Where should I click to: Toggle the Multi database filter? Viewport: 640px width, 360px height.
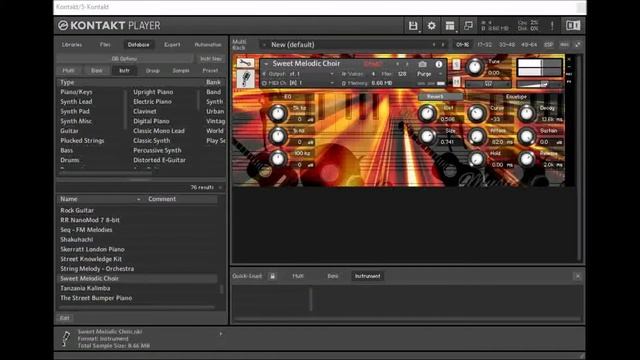tap(68, 70)
